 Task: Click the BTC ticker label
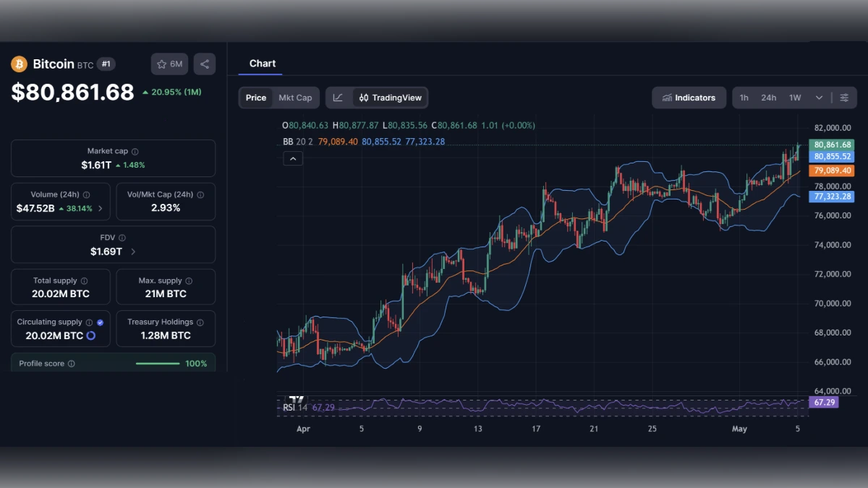85,65
